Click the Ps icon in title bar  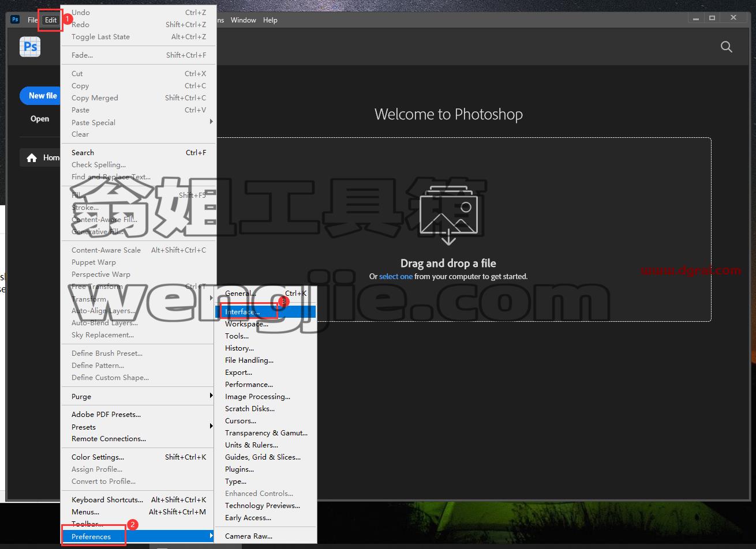coord(15,20)
